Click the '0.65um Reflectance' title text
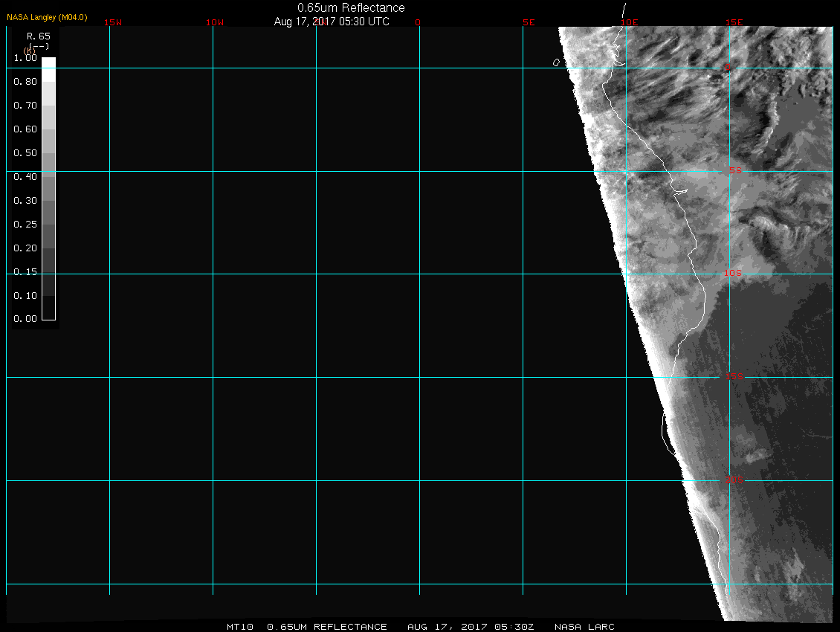Screen dimensions: 840x632 tap(351, 8)
